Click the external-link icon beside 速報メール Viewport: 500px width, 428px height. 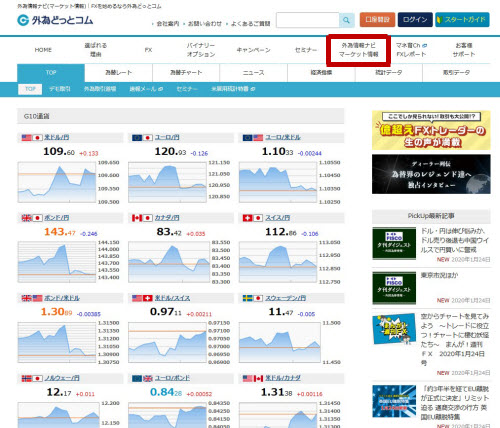coord(160,89)
